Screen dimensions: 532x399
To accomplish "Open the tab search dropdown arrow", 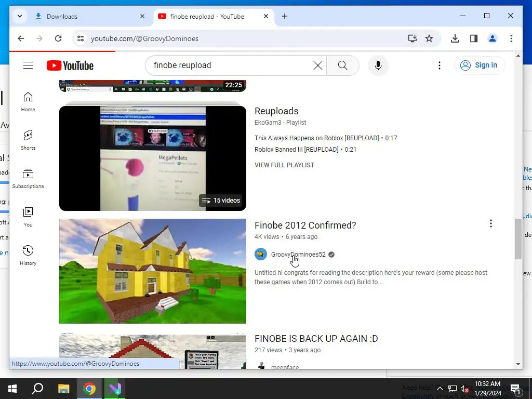I will [20, 16].
